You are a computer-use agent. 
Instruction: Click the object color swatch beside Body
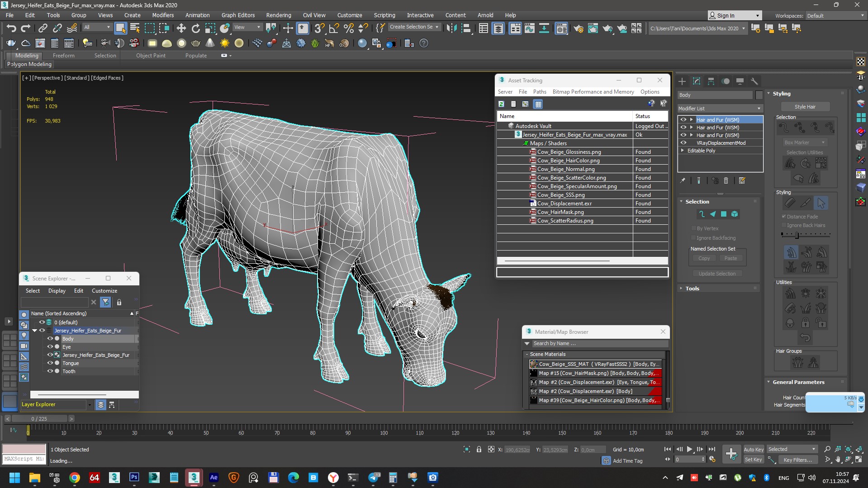(x=759, y=95)
